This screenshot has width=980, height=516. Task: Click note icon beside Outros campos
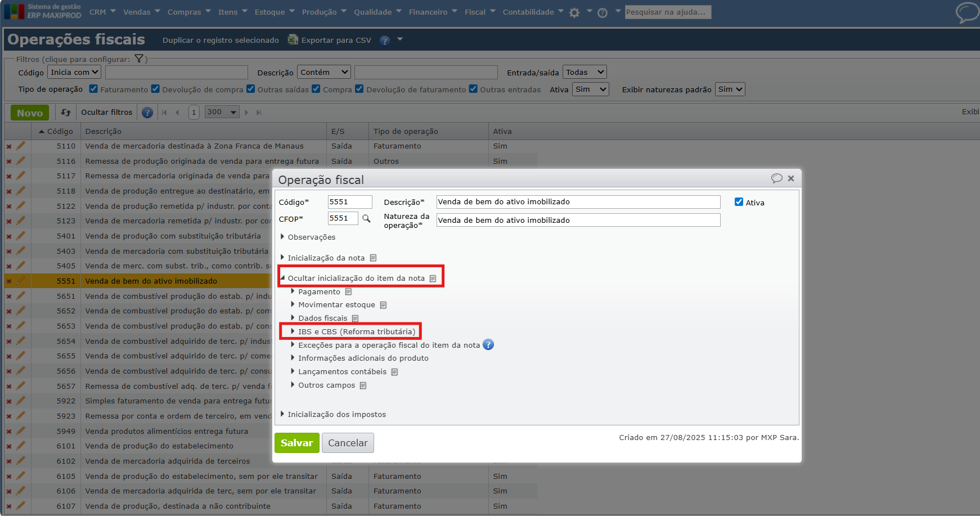point(363,385)
